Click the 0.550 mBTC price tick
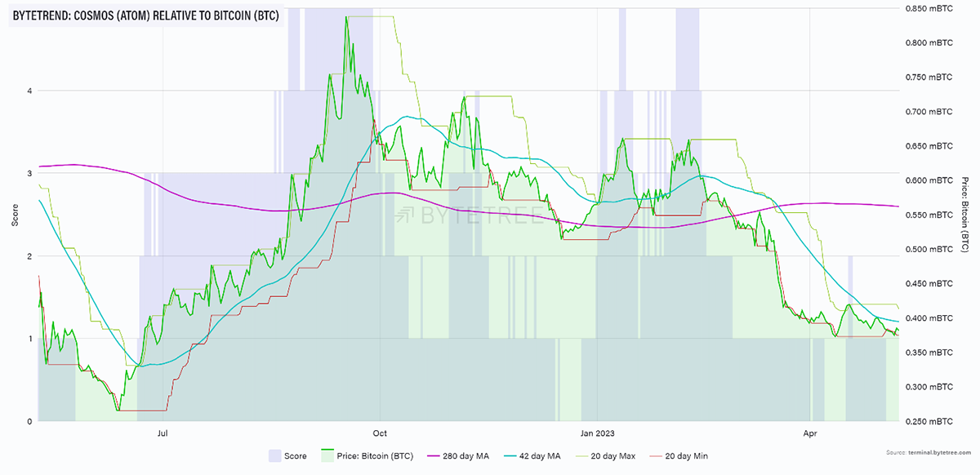 pos(930,215)
